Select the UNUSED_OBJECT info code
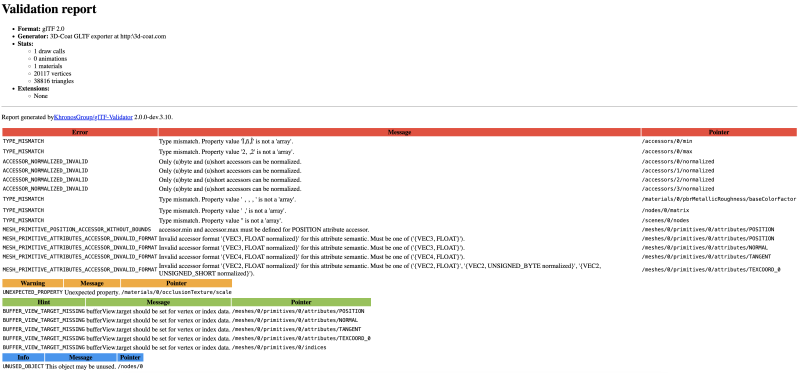Image resolution: width=800 pixels, height=373 pixels. 23,366
